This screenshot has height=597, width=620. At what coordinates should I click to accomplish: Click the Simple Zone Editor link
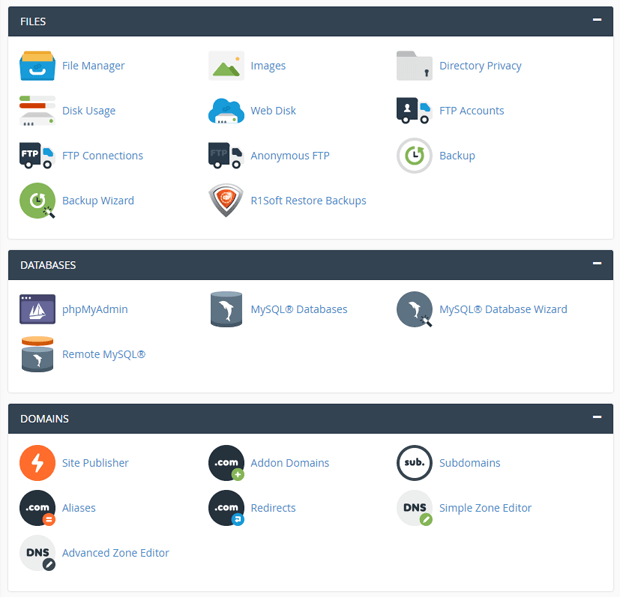485,508
